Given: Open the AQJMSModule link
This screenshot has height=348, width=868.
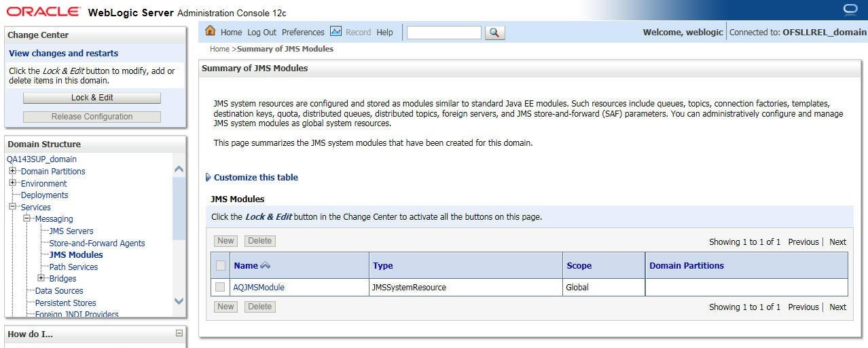Looking at the screenshot, I should point(259,287).
